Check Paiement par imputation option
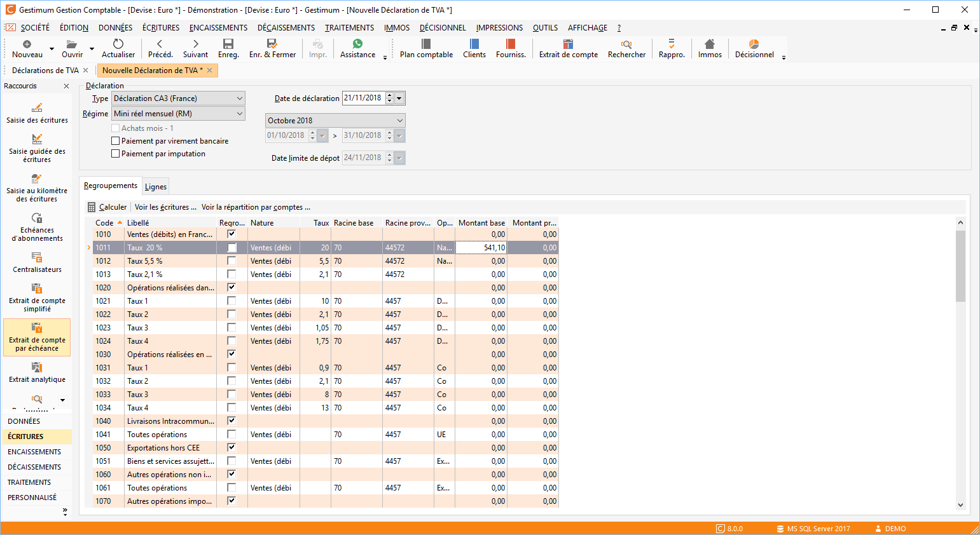Screen dimensions: 980x535 tap(116, 154)
